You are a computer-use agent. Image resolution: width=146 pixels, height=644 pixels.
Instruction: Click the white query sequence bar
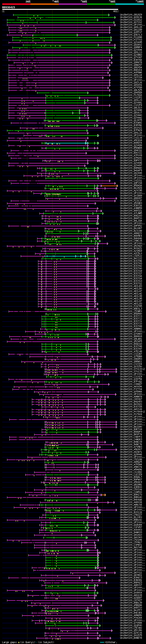click(60, 10)
